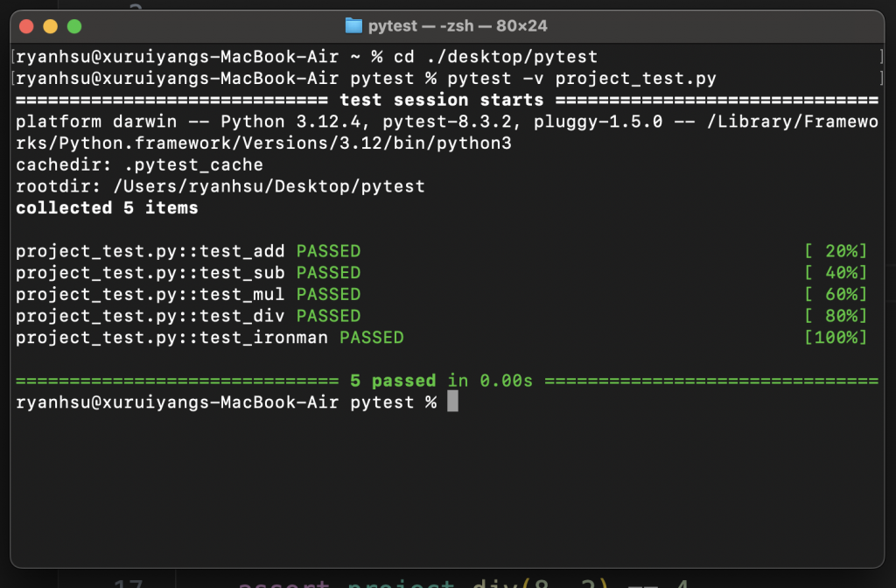Click the 'test session starts' header line
The width and height of the screenshot is (896, 588).
click(x=441, y=100)
